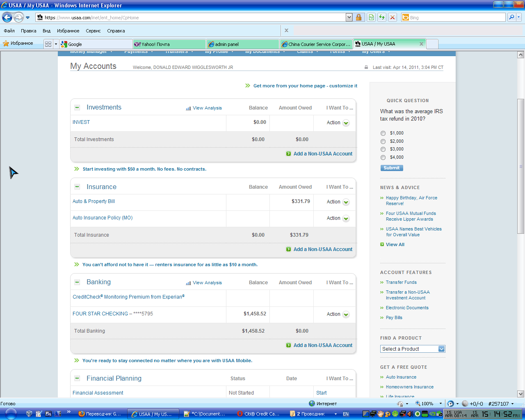Open Action menu for Auto & Property Bill
This screenshot has width=525, height=420.
tap(338, 202)
